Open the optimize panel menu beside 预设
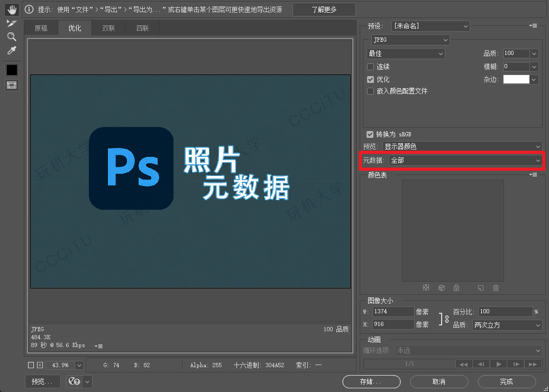Screen dimensions: 549x392 click(x=533, y=26)
